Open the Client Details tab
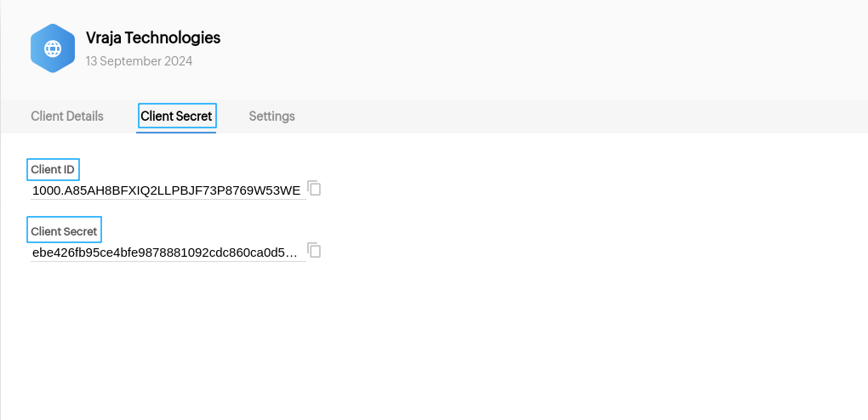The width and height of the screenshot is (868, 420). [x=67, y=116]
